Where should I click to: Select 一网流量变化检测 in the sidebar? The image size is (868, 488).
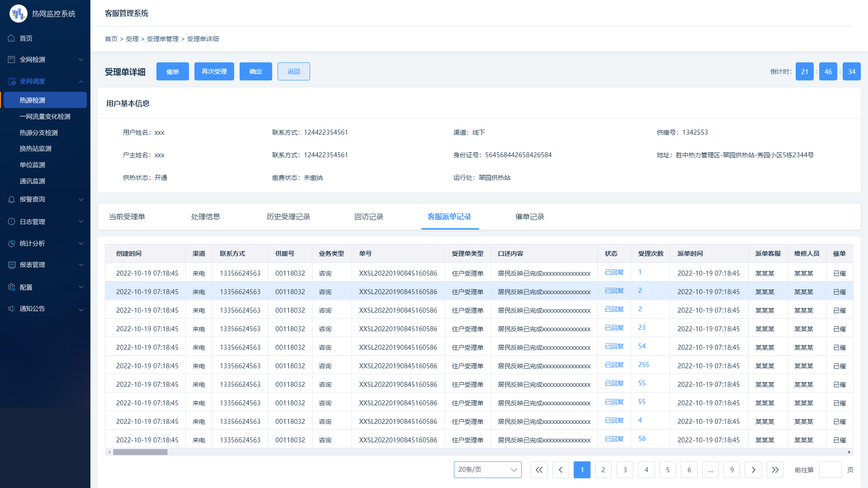point(45,117)
